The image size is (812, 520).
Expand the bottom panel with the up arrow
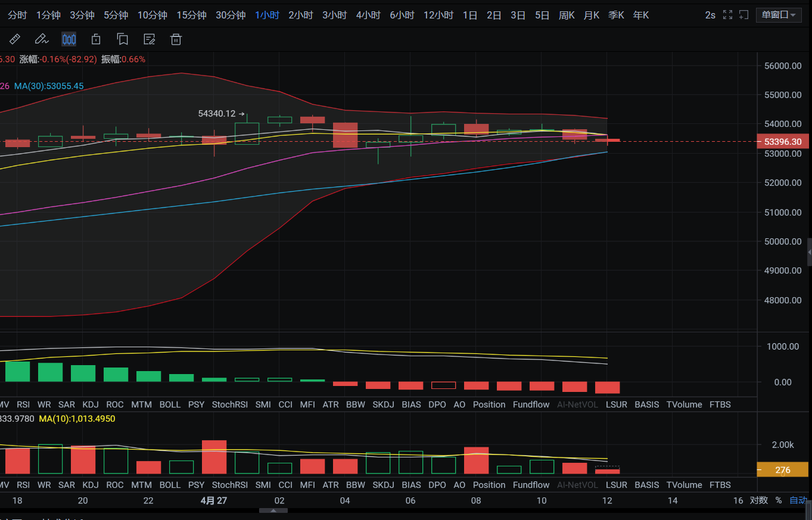tap(273, 510)
